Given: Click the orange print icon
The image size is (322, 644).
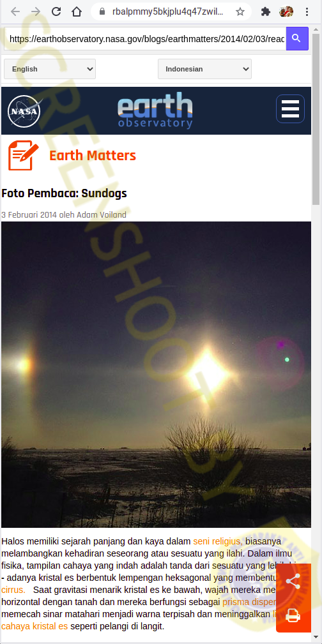Looking at the screenshot, I should tap(293, 615).
